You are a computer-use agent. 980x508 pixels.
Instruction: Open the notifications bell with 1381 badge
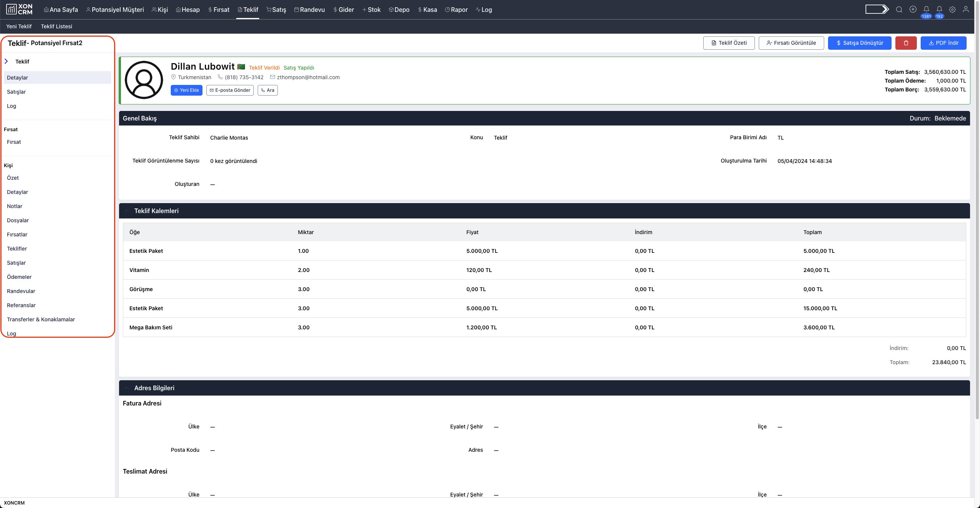[x=926, y=10]
